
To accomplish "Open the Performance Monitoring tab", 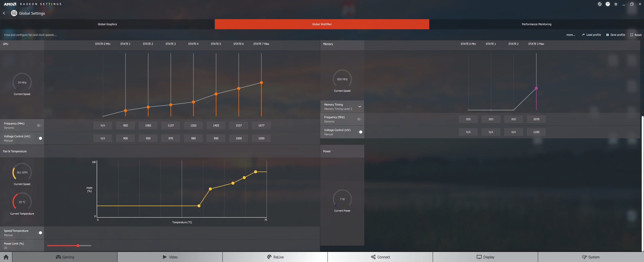I will click(x=537, y=24).
